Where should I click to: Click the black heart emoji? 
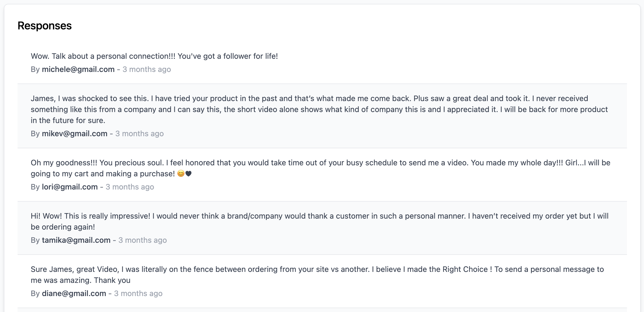189,174
